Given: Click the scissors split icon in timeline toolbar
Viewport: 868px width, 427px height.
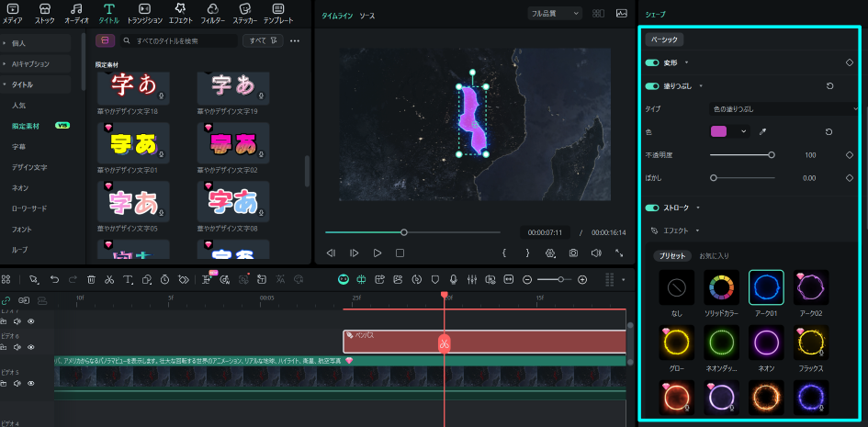Looking at the screenshot, I should [109, 280].
